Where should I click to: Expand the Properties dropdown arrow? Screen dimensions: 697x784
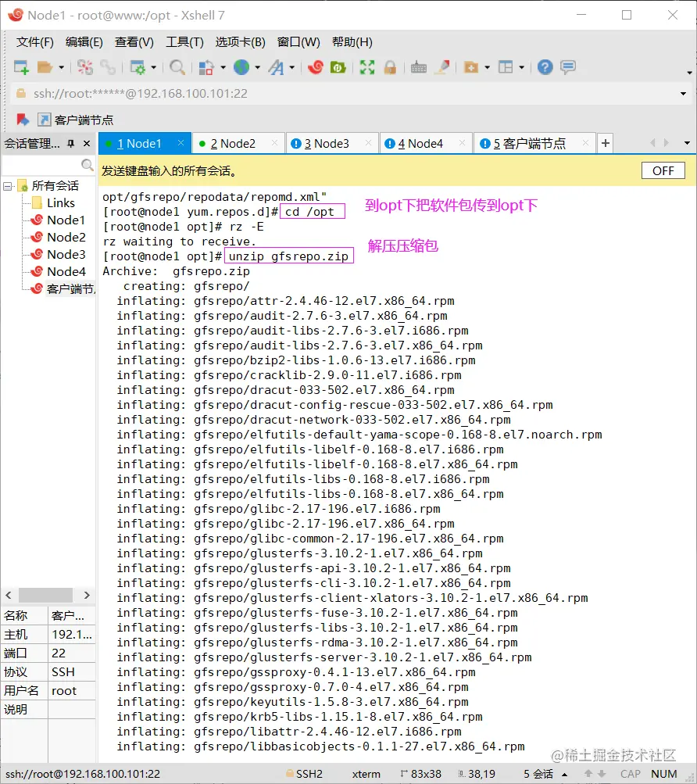pyautogui.click(x=153, y=67)
